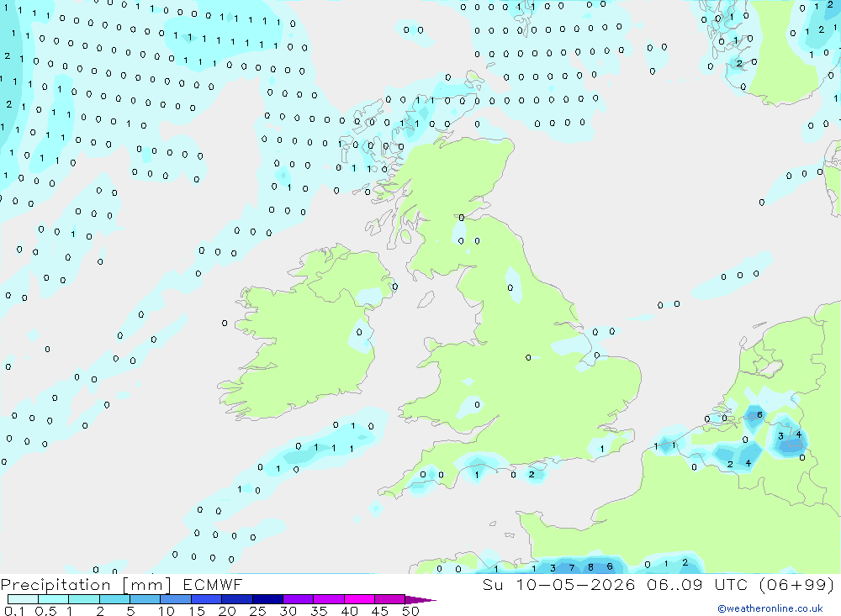Choose the 20–25 mm legend color swatch
This screenshot has width=841, height=616.
237,599
